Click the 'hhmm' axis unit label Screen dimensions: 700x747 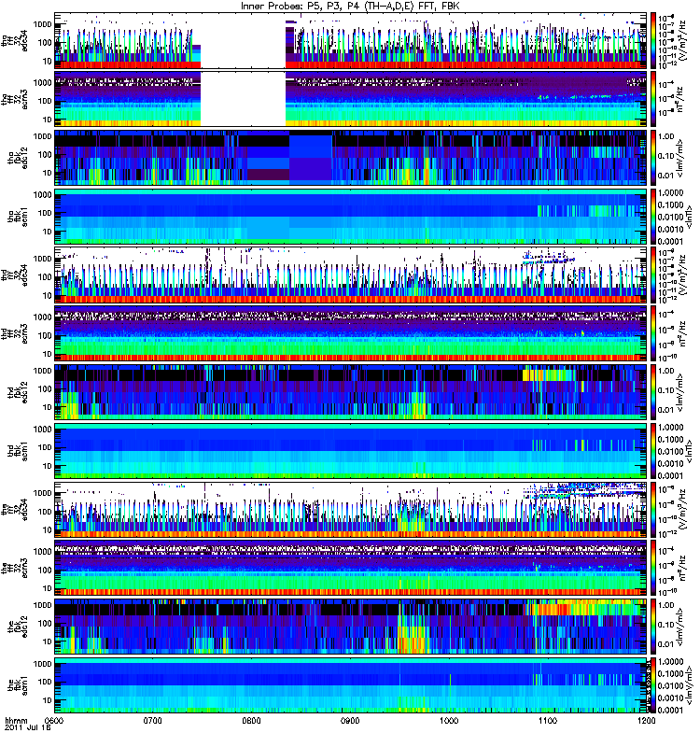[x=16, y=720]
